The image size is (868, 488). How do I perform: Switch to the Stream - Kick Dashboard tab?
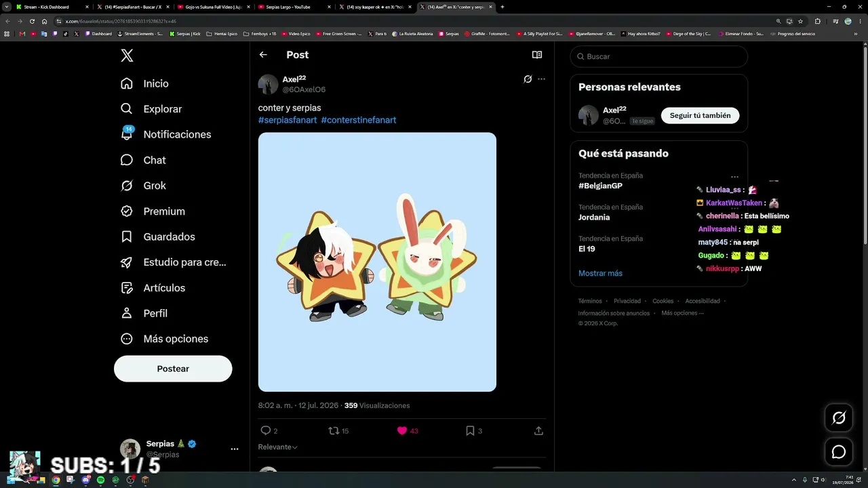[52, 7]
